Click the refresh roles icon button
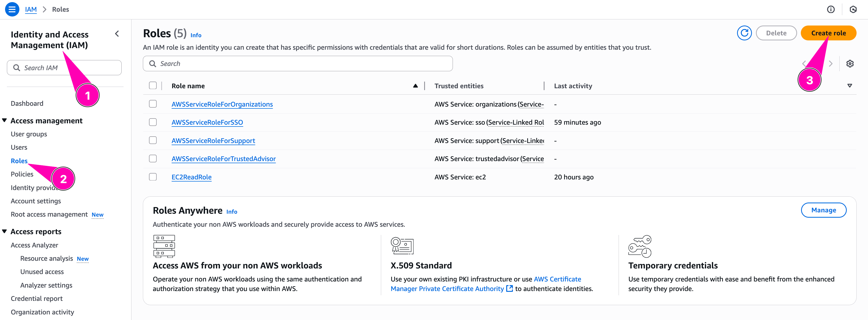The width and height of the screenshot is (868, 320). (744, 33)
